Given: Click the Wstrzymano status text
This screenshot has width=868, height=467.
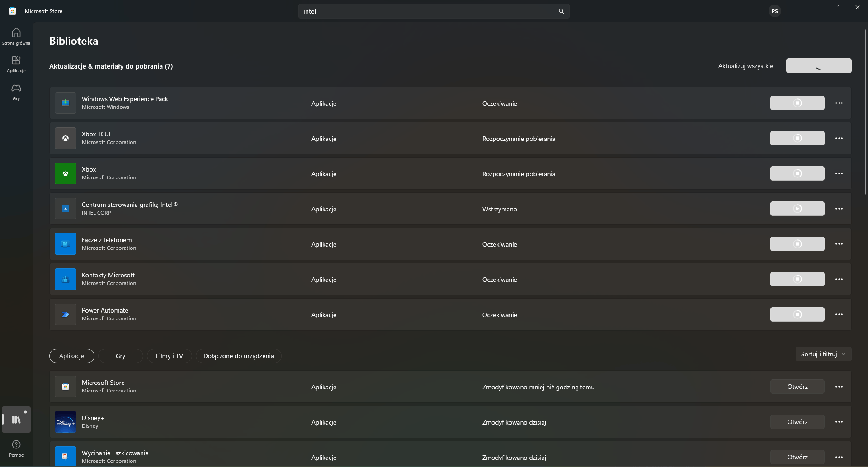Looking at the screenshot, I should tap(500, 209).
